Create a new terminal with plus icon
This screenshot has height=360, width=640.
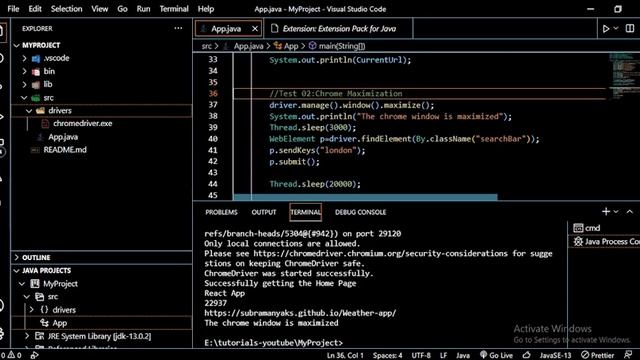606,211
